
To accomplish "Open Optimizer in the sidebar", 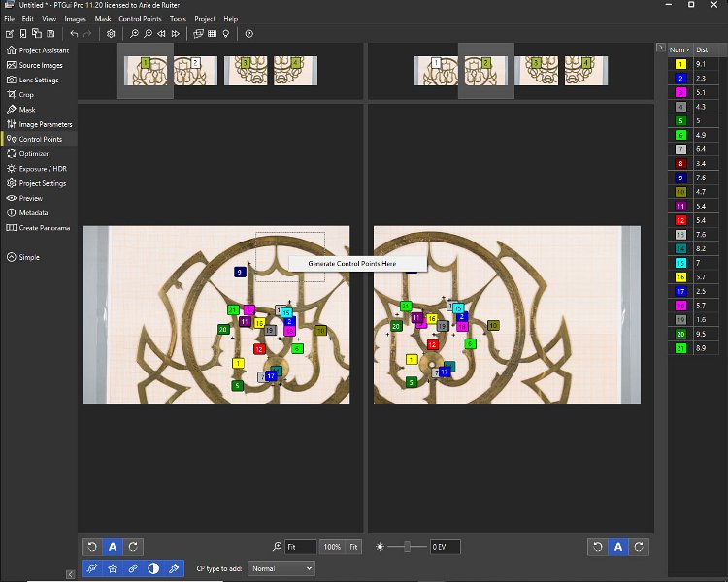I will click(33, 153).
